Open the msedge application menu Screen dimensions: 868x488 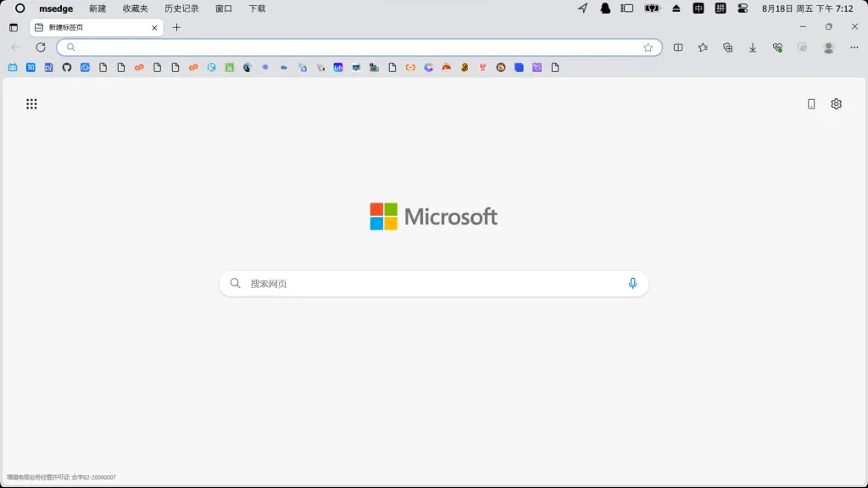56,8
